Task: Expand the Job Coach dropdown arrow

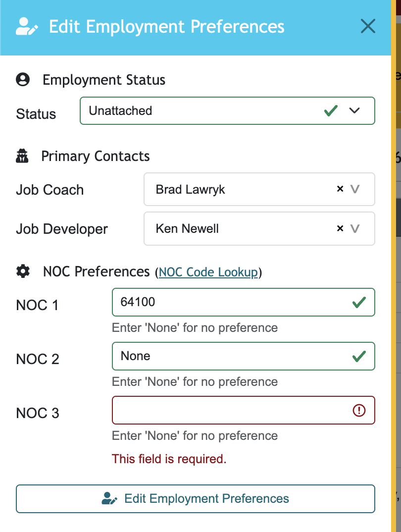Action: [x=355, y=189]
